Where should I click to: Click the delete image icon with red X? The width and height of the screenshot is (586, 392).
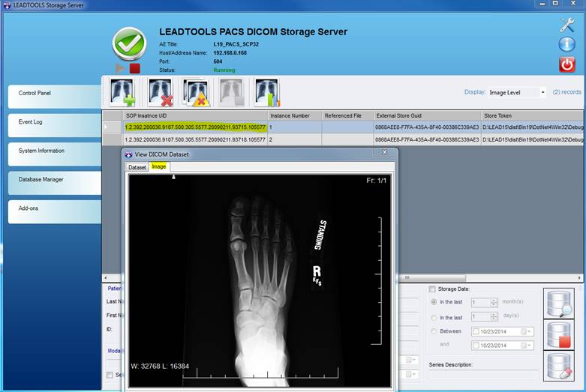[x=160, y=92]
